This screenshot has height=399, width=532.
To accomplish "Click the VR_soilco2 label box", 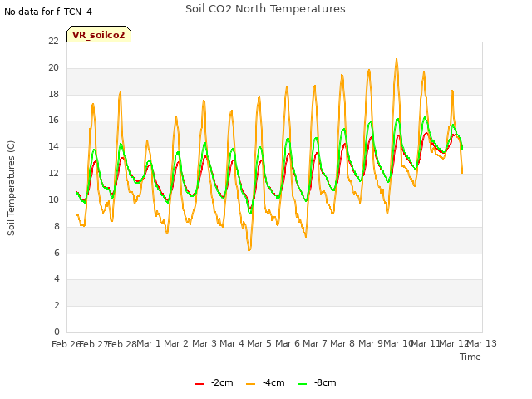I will (x=99, y=34).
